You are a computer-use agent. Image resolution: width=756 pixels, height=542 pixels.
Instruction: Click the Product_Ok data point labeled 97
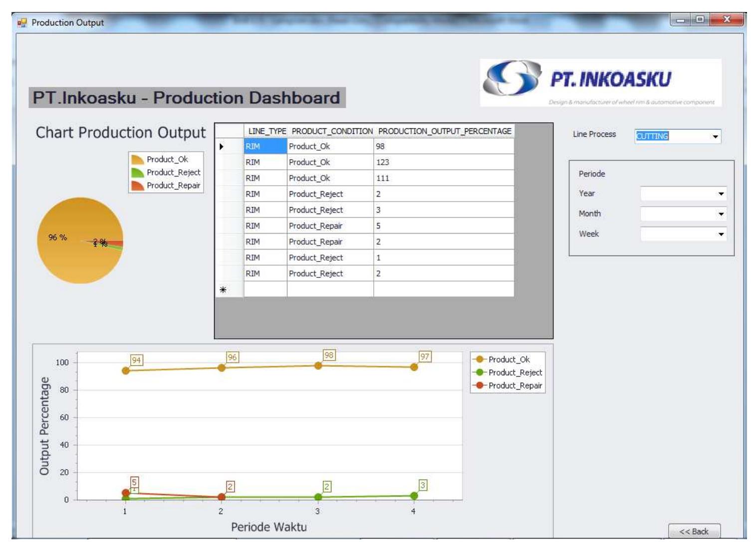click(x=414, y=367)
